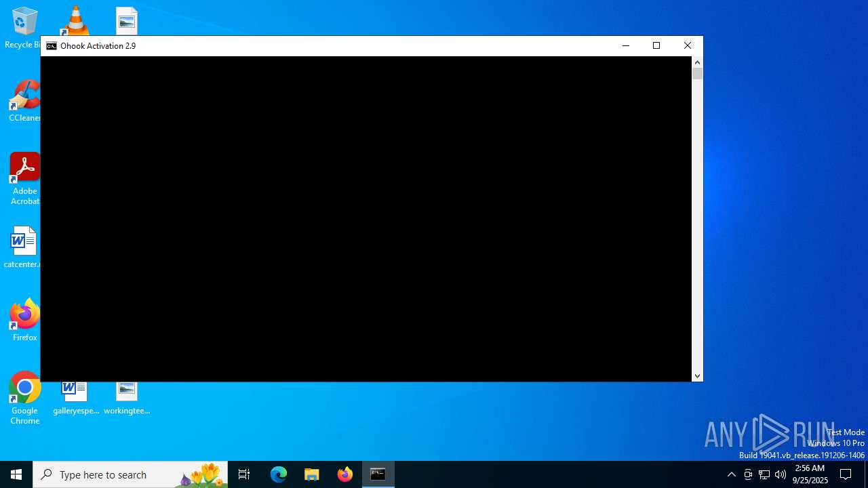Click the Ohook Activation 2.9 title text

(x=98, y=46)
